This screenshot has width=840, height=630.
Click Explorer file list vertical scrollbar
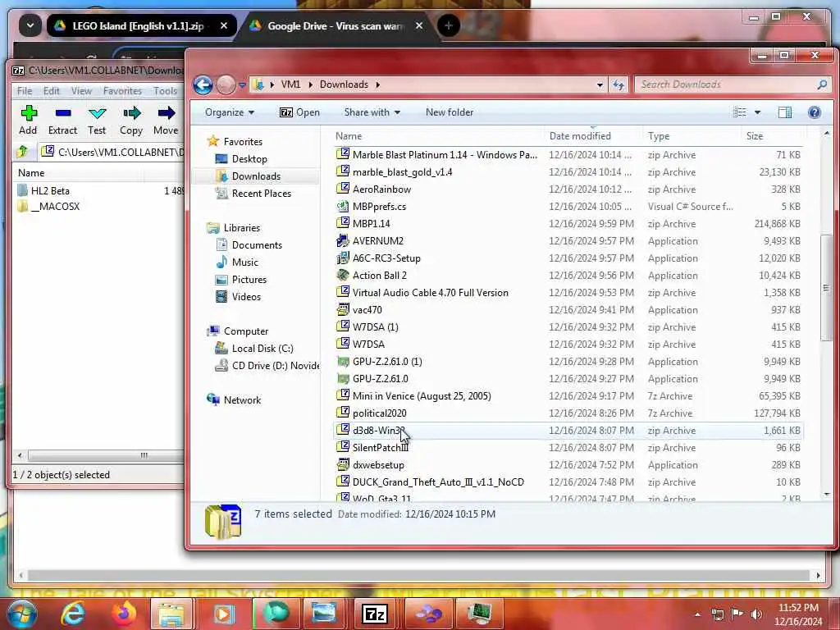point(826,288)
